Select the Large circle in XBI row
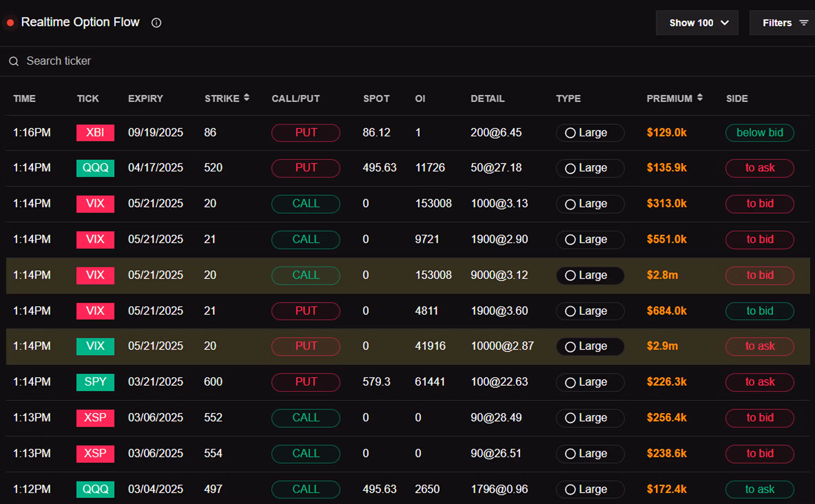This screenshot has width=815, height=504. click(570, 133)
